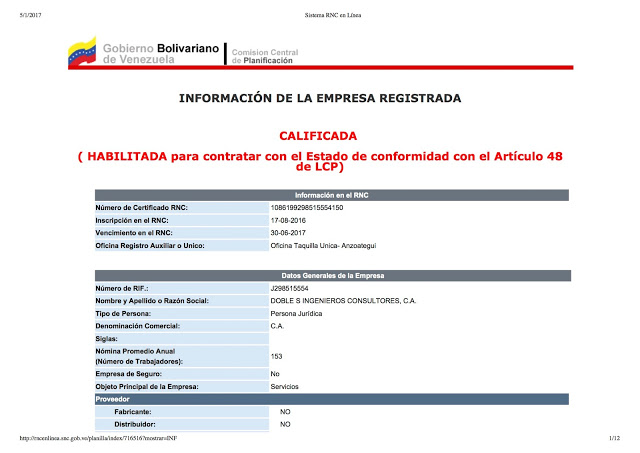The height and width of the screenshot is (453, 640).
Task: Click the 'Denominación Comercial:' label
Action: pyautogui.click(x=138, y=326)
